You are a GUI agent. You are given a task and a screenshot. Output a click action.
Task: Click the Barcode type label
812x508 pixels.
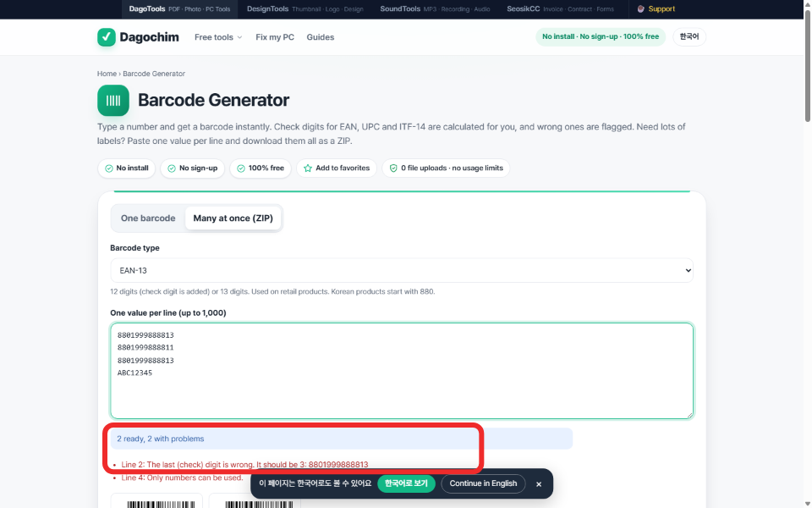[134, 248]
